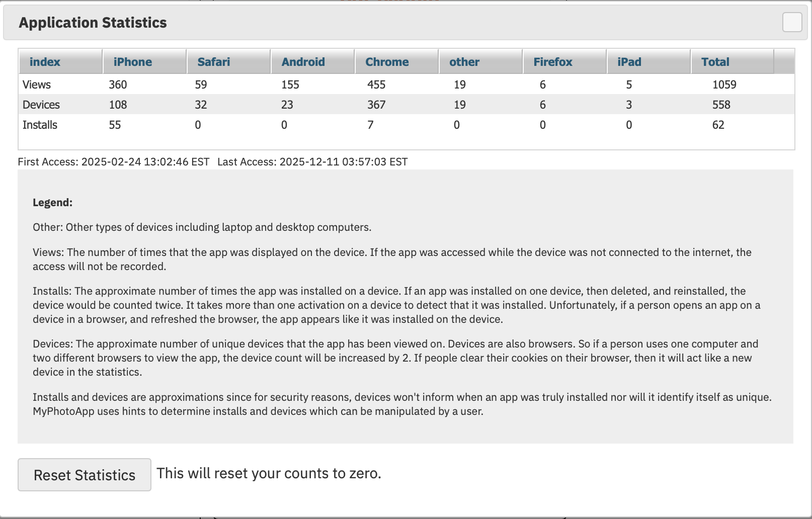Click the First Access timestamp text

click(x=114, y=162)
